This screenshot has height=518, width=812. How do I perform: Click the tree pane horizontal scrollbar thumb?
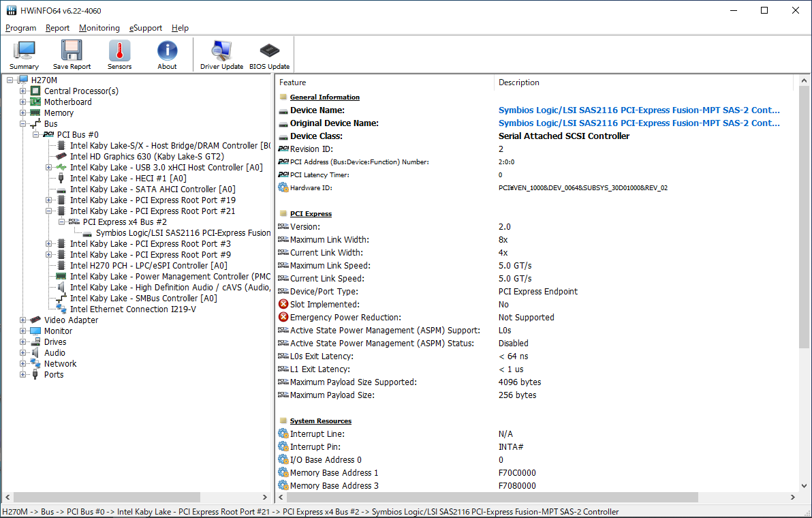pyautogui.click(x=107, y=498)
